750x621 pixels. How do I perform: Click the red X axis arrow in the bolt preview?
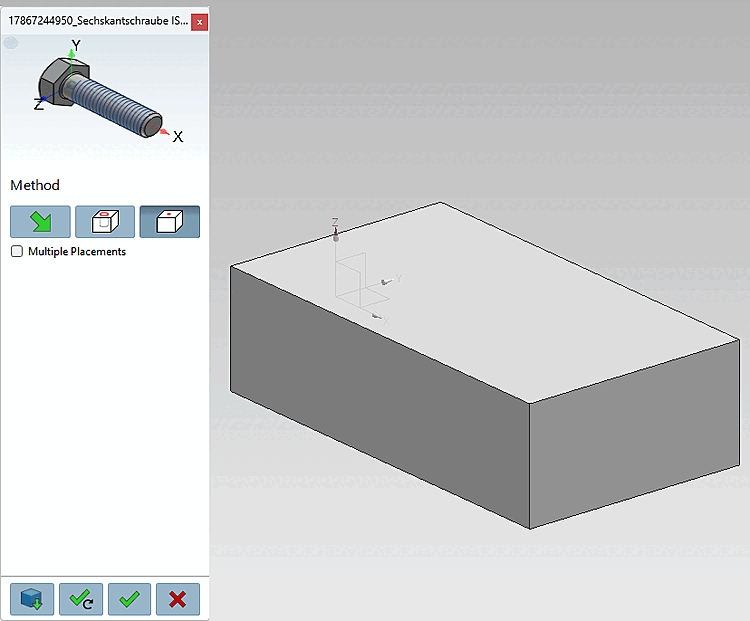165,132
